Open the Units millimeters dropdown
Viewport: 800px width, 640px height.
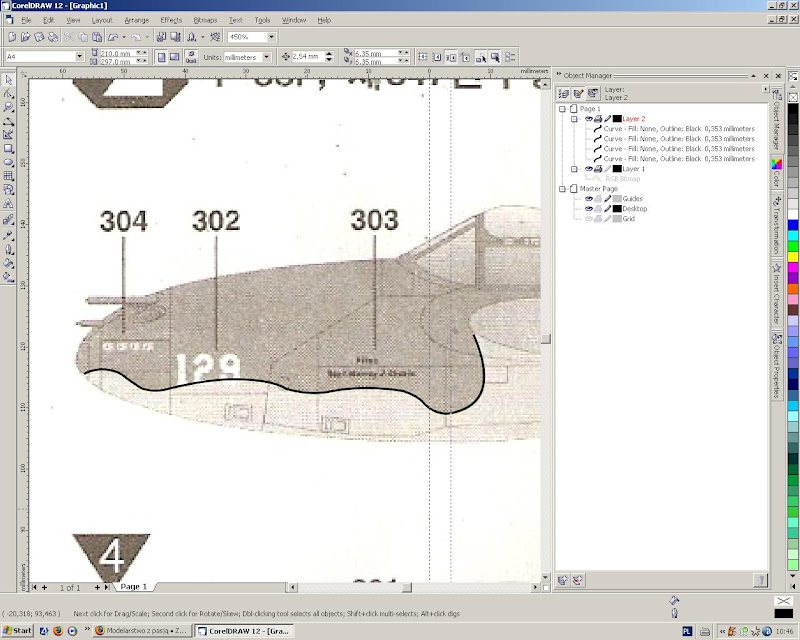pos(267,57)
